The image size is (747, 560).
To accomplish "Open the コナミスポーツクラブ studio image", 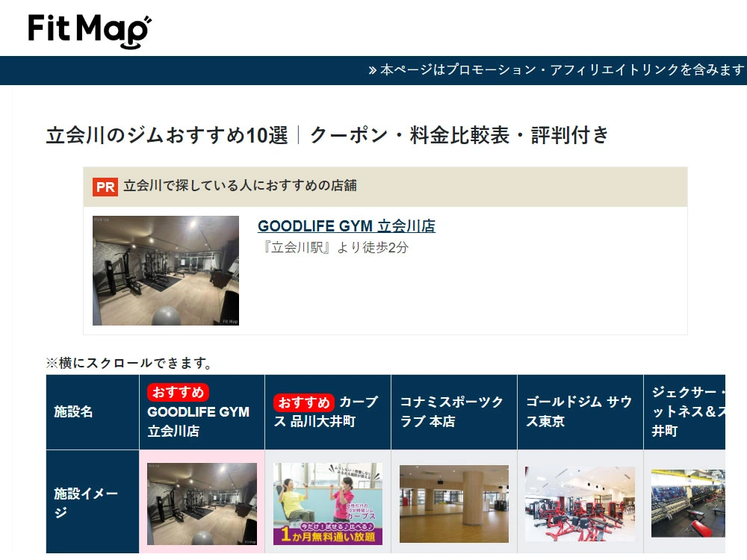I will tap(453, 503).
